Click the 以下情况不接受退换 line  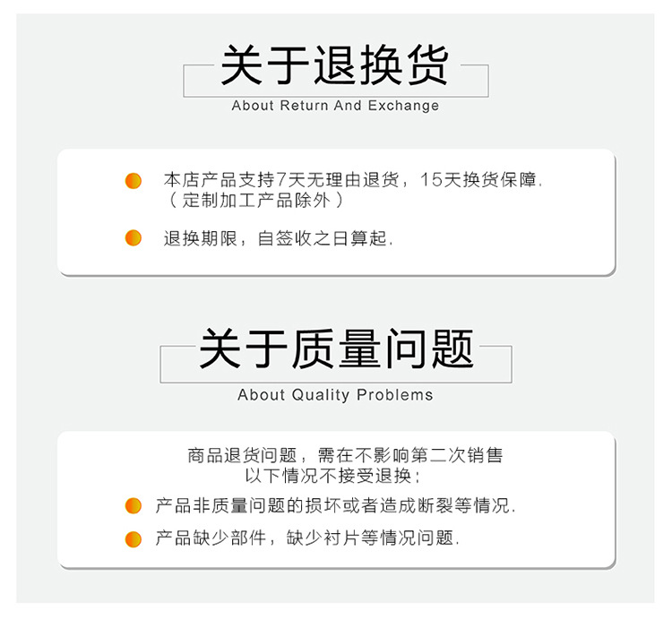click(333, 476)
